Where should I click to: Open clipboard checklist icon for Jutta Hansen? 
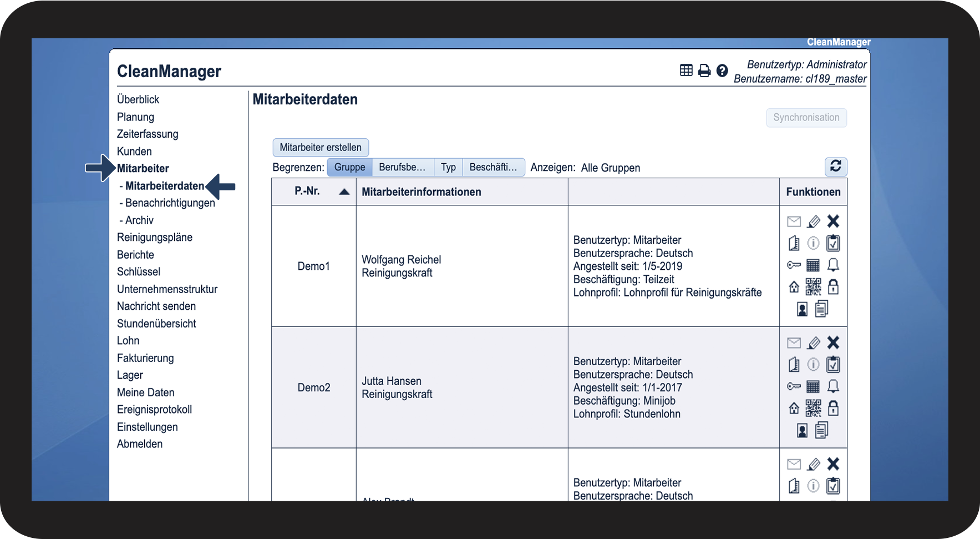(x=833, y=365)
